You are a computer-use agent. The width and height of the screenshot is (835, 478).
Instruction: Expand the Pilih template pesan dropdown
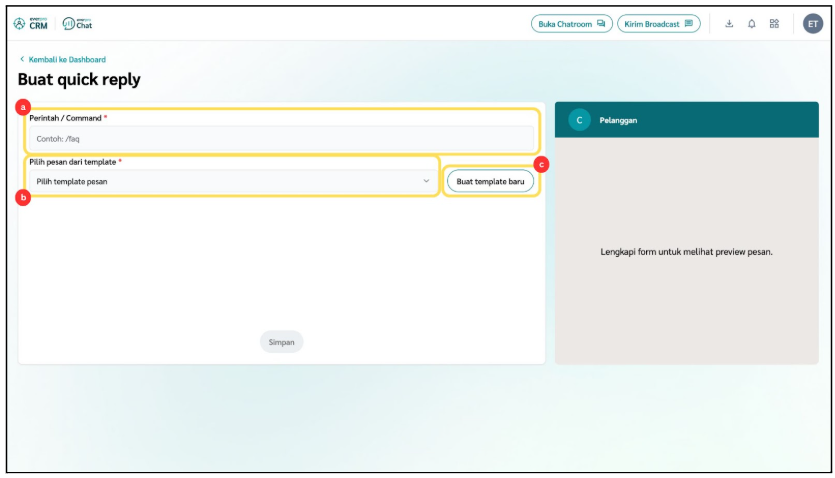tap(230, 181)
